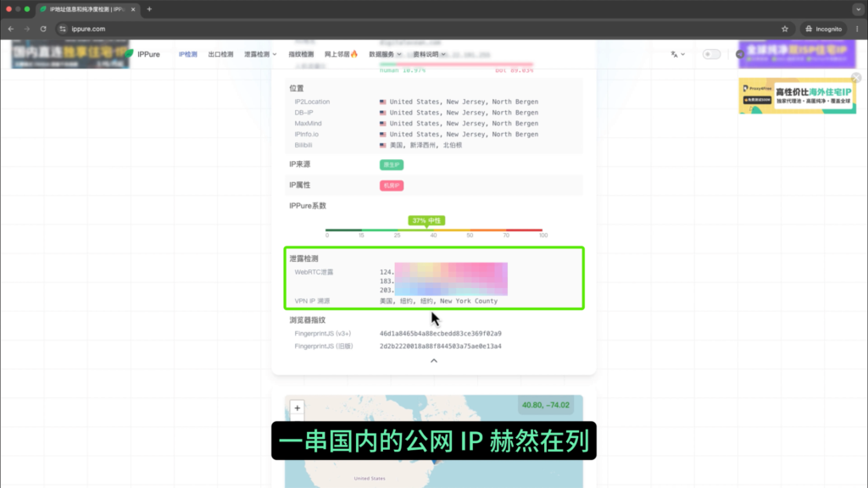868x488 pixels.
Task: Select the MaxMind location row
Action: [434, 124]
